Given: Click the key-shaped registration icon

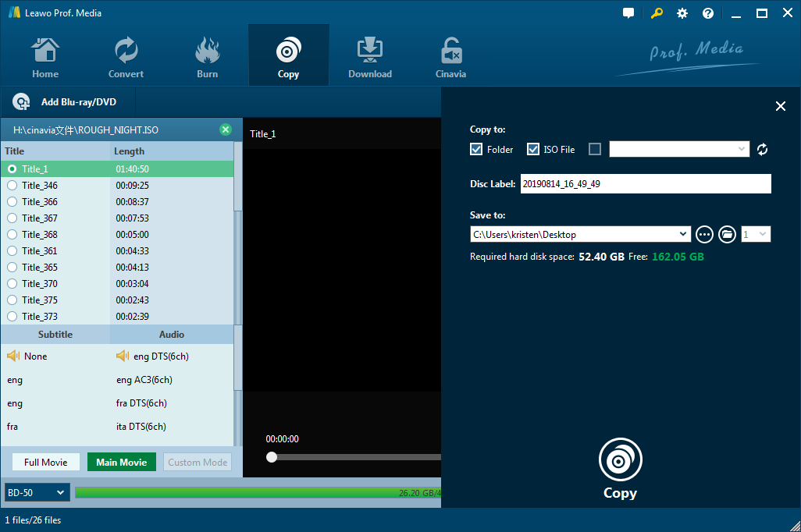Looking at the screenshot, I should pos(657,12).
